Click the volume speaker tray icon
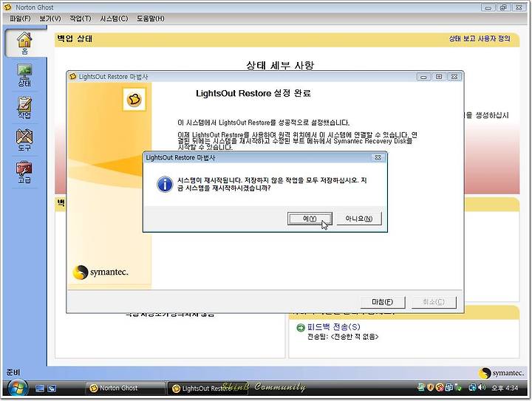532x401 pixels. pos(482,387)
